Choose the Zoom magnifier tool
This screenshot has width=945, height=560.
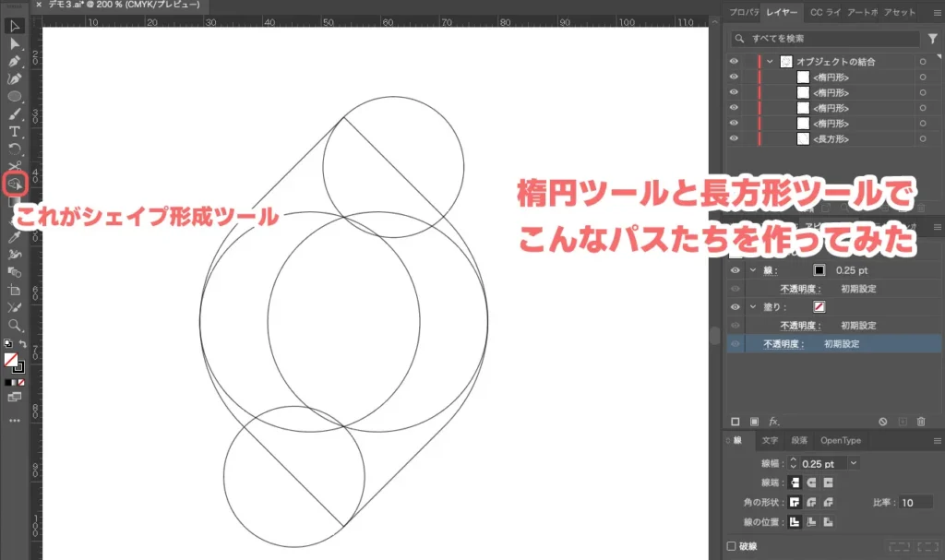click(15, 325)
